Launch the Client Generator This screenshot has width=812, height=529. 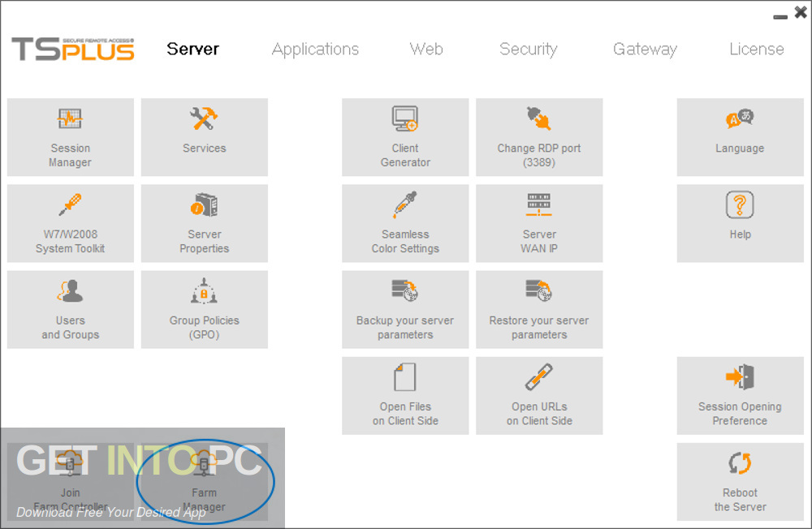click(405, 137)
